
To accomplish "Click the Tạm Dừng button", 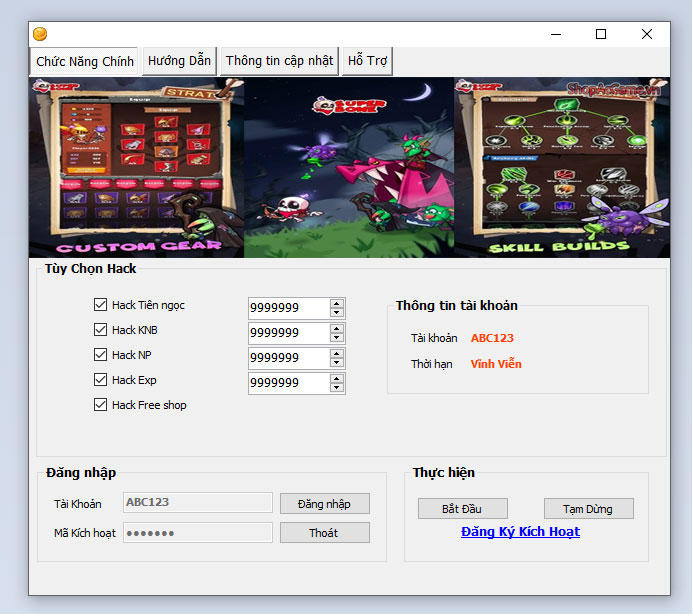I will [589, 509].
